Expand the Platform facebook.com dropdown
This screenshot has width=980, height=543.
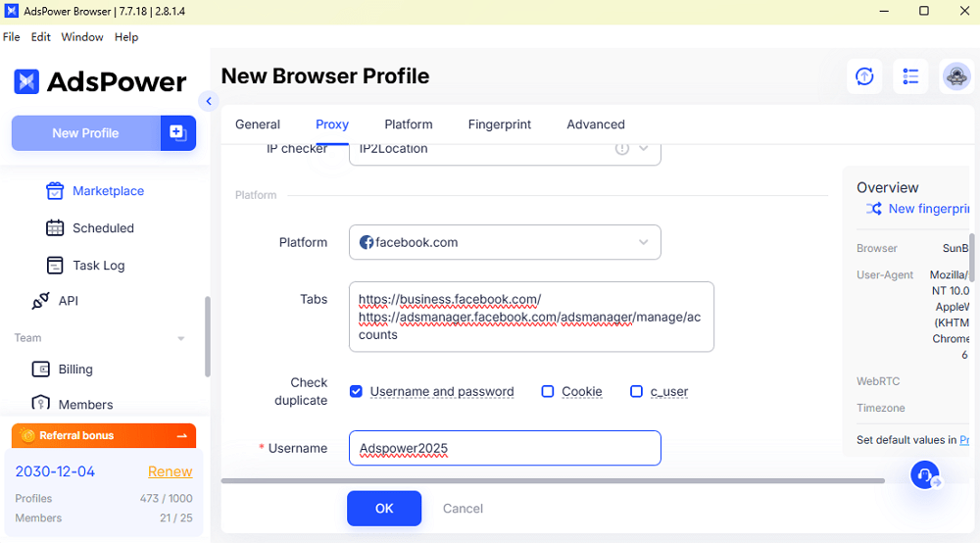(643, 242)
